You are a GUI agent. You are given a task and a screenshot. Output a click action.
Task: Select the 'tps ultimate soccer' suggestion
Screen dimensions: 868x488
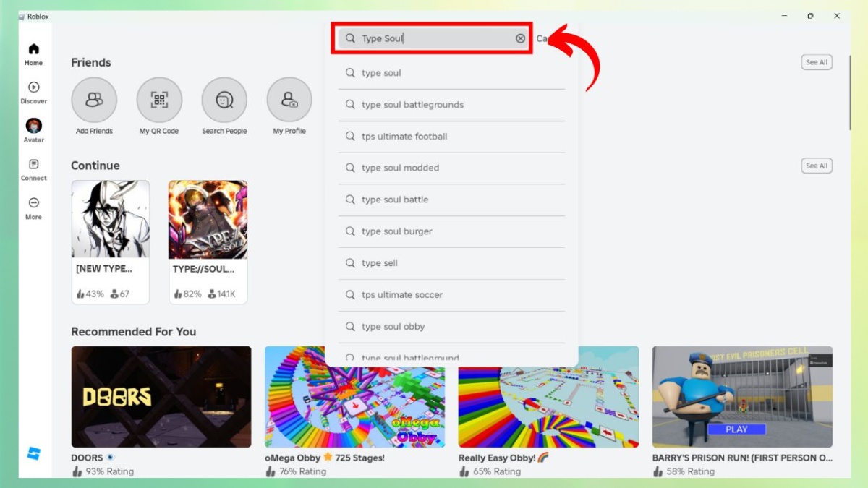coord(451,295)
